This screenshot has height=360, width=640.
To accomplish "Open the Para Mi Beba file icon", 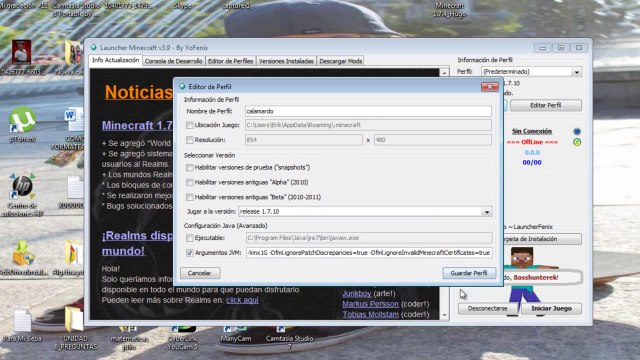I will point(22,321).
